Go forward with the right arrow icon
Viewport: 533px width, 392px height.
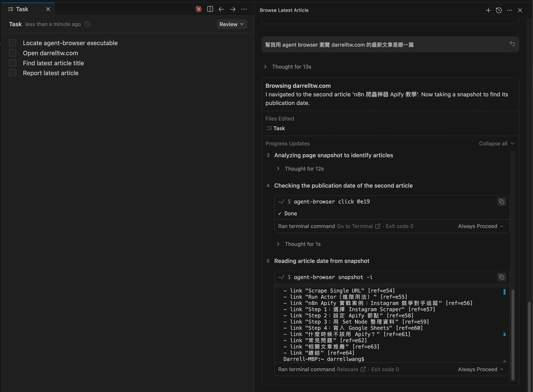coord(233,9)
